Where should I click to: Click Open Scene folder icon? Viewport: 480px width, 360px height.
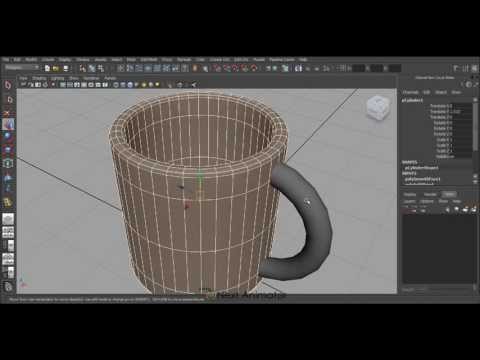(x=56, y=68)
